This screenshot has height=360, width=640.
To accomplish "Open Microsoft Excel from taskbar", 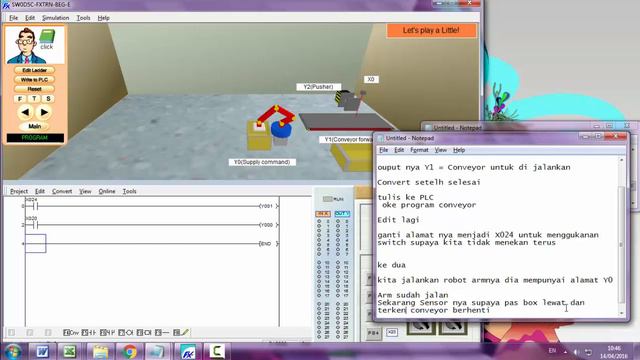I will click(x=69, y=351).
